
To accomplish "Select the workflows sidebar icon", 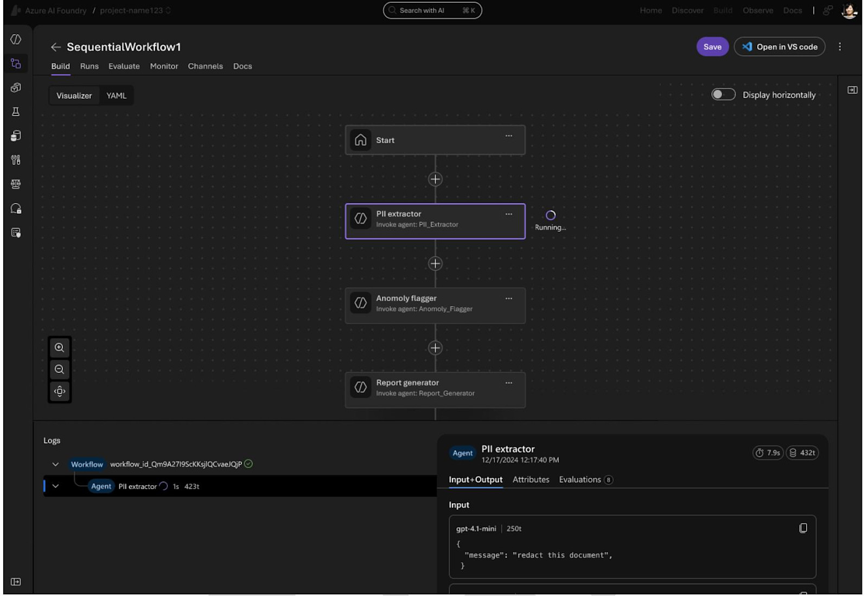I will (16, 64).
